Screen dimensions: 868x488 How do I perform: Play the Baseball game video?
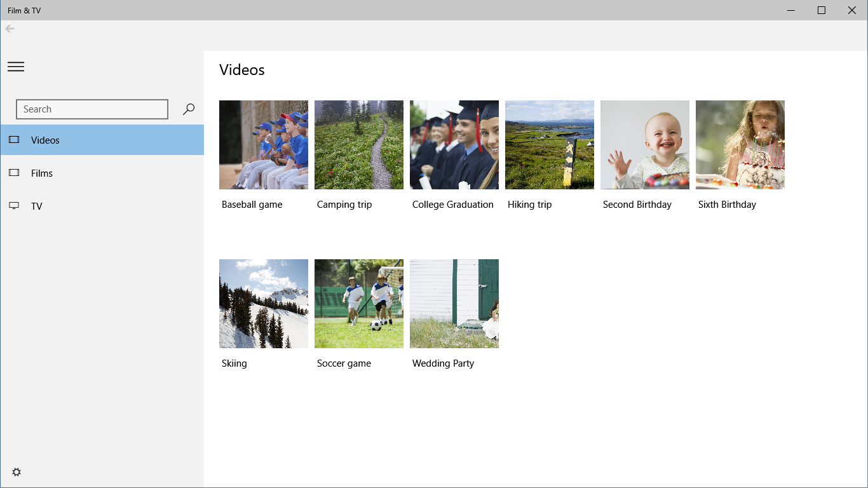(x=263, y=144)
